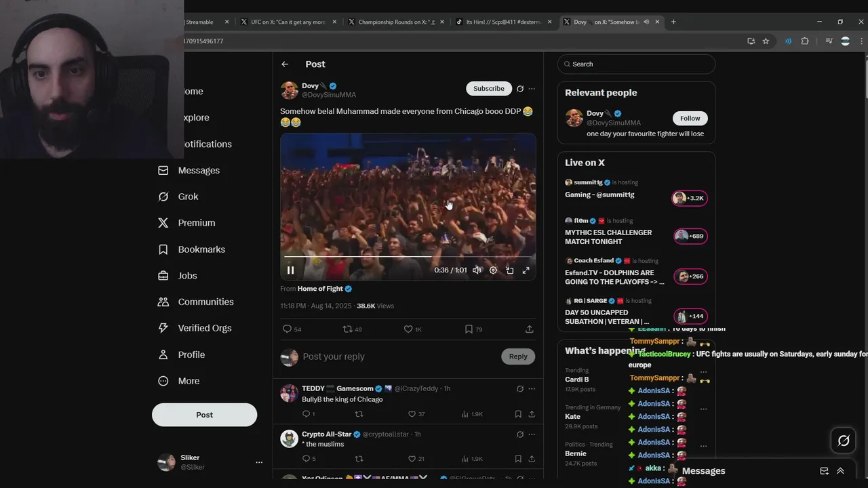The height and width of the screenshot is (488, 868).
Task: Reply to Crypto All-Star's comment
Action: [x=308, y=459]
